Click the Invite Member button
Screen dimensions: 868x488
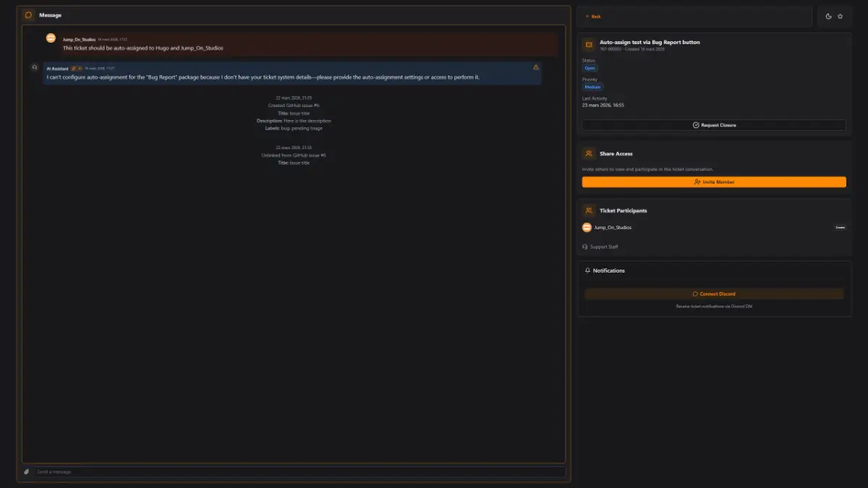coord(714,182)
